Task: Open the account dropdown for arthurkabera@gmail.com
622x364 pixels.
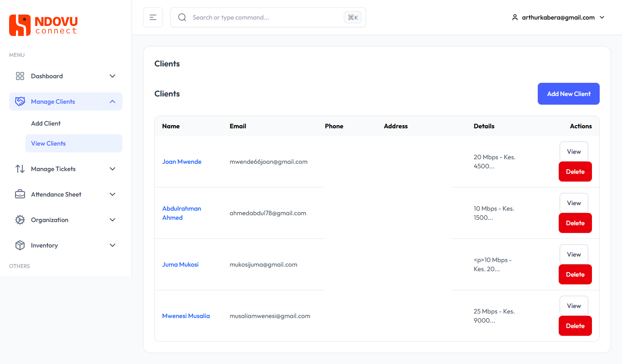Action: coord(602,17)
